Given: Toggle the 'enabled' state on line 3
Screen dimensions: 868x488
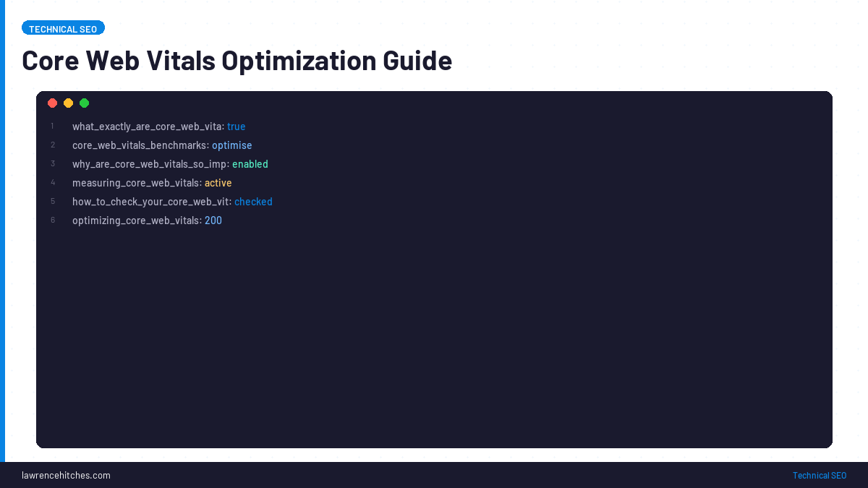Looking at the screenshot, I should point(250,163).
